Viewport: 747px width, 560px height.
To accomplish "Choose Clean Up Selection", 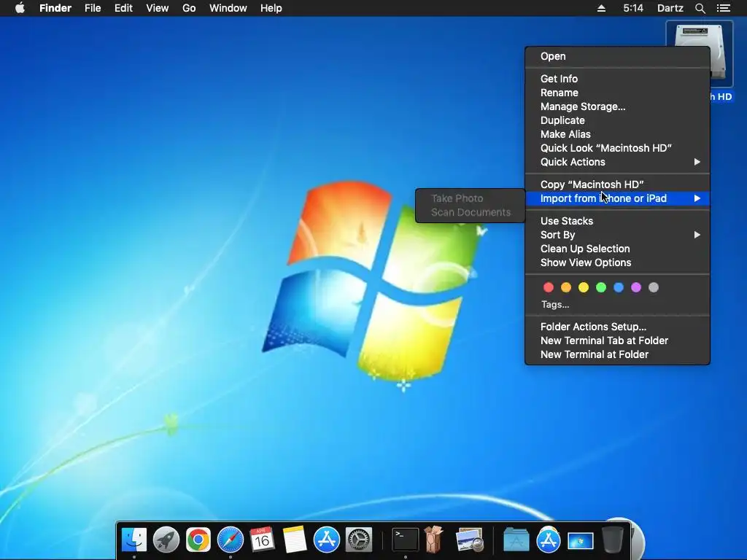I will [x=617, y=249].
